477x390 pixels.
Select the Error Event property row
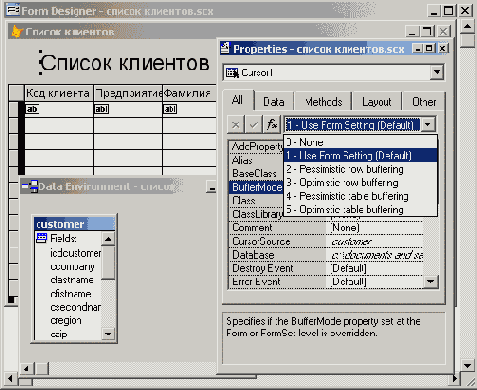(326, 282)
